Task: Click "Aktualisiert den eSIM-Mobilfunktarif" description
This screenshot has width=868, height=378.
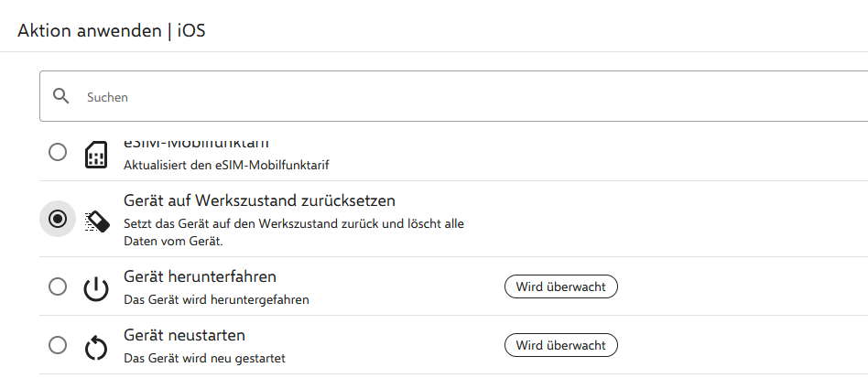Action: point(226,165)
